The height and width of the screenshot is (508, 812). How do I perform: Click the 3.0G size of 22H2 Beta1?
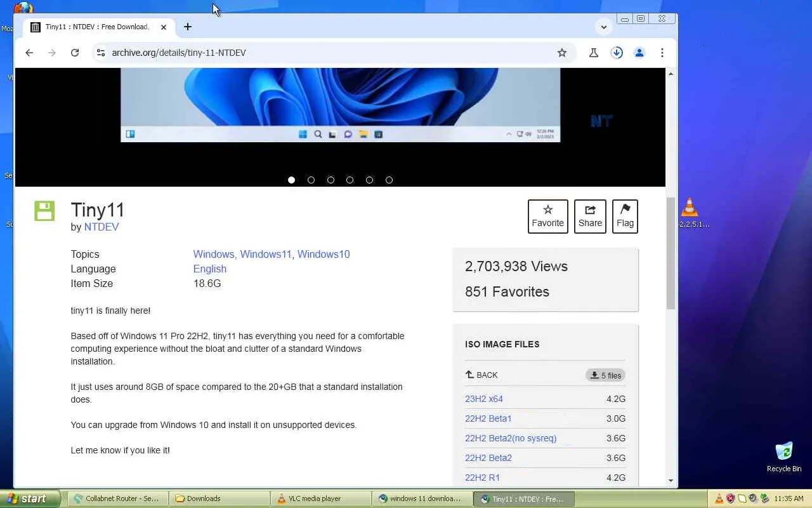616,418
